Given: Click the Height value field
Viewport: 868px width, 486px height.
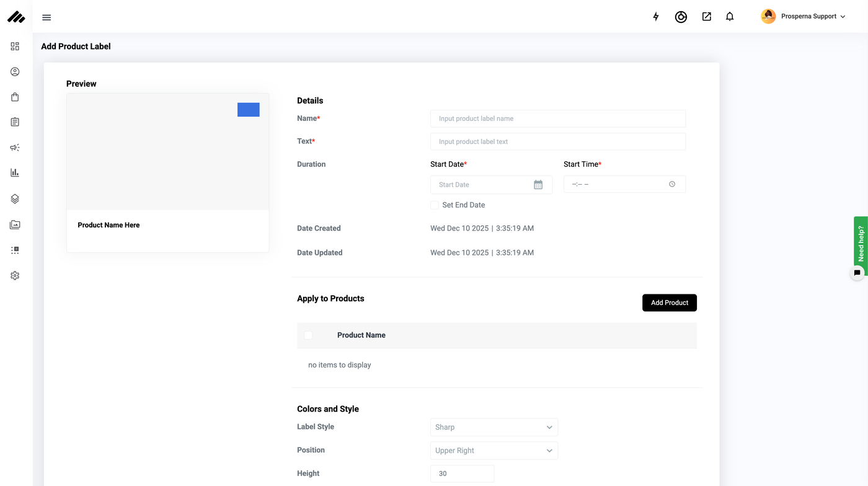Looking at the screenshot, I should tap(462, 474).
